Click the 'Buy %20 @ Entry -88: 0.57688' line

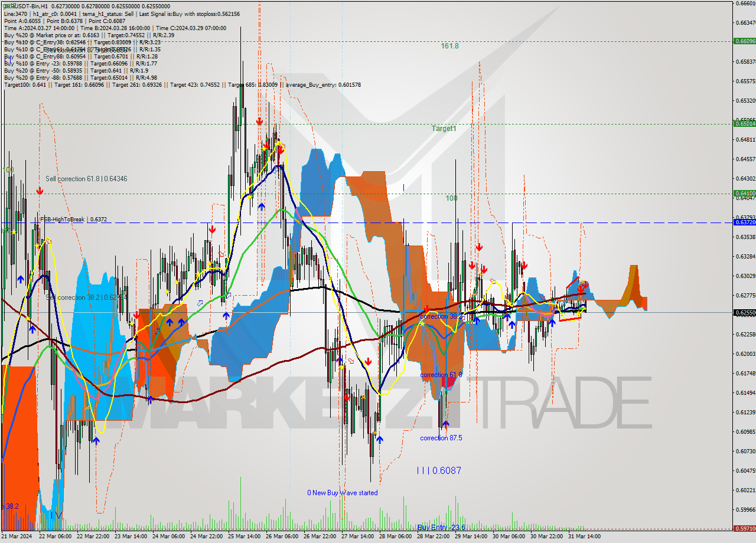click(80, 77)
